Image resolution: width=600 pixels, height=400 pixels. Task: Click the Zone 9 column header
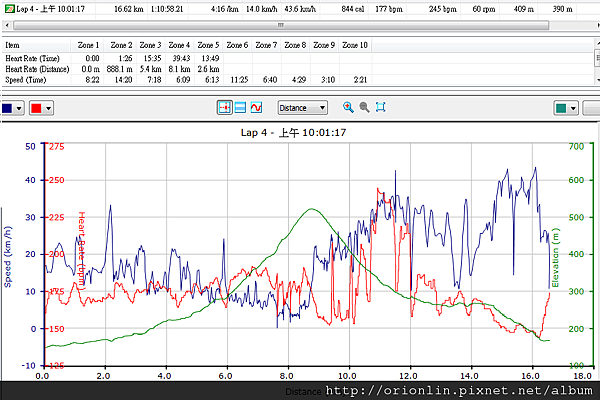(324, 45)
